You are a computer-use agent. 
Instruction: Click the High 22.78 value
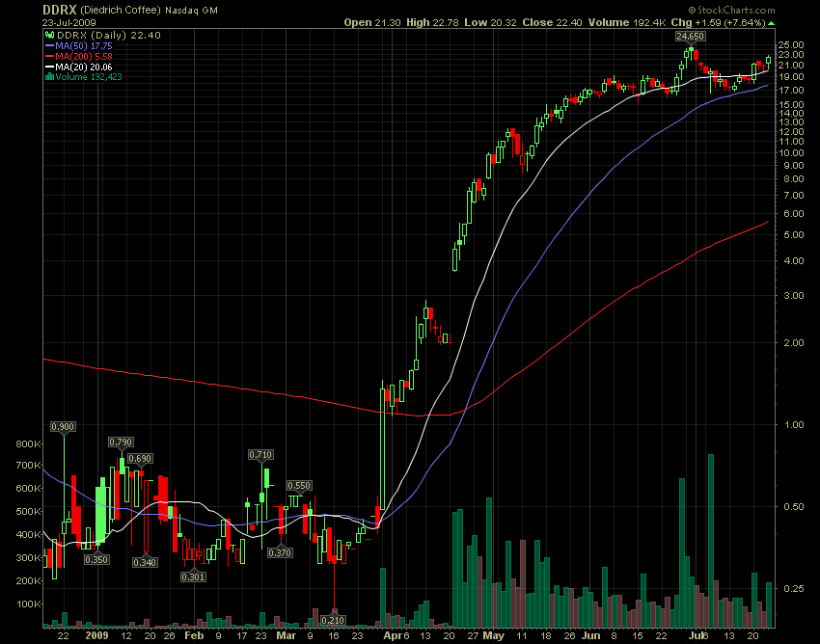tap(432, 22)
